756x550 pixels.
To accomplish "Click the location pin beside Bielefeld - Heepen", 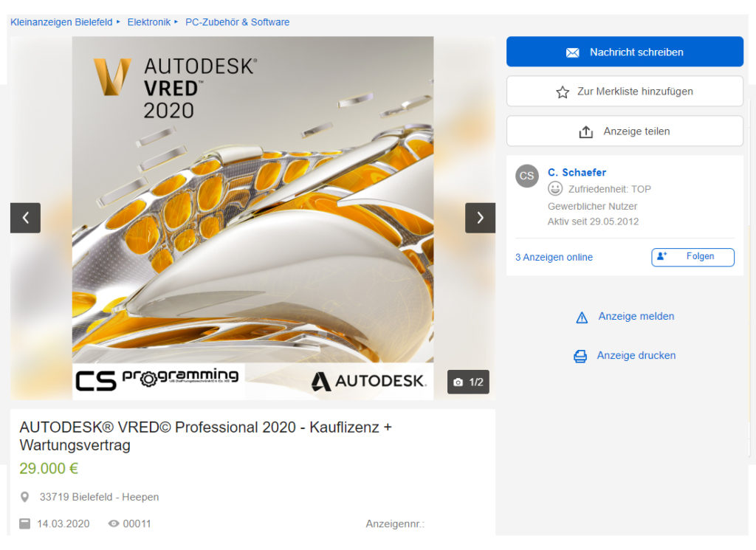I will tap(25, 497).
